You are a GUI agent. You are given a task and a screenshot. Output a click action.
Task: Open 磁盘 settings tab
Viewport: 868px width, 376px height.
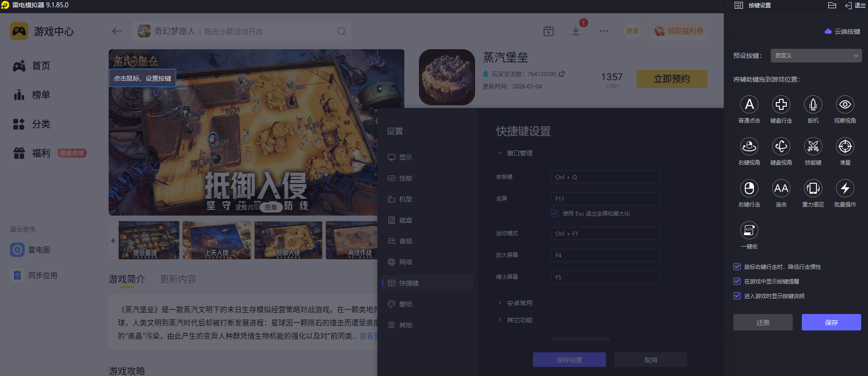pos(428,220)
